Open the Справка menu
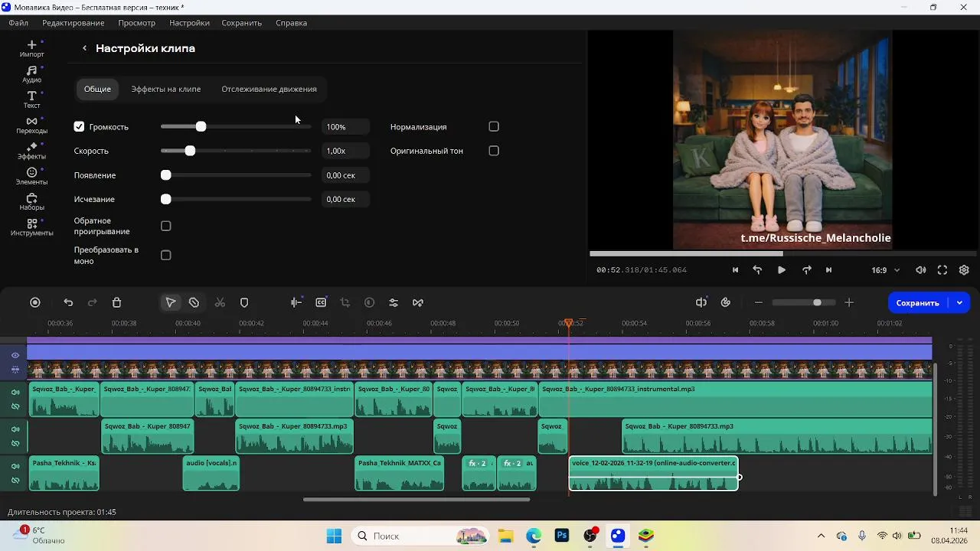The width and height of the screenshot is (980, 551). pos(291,23)
